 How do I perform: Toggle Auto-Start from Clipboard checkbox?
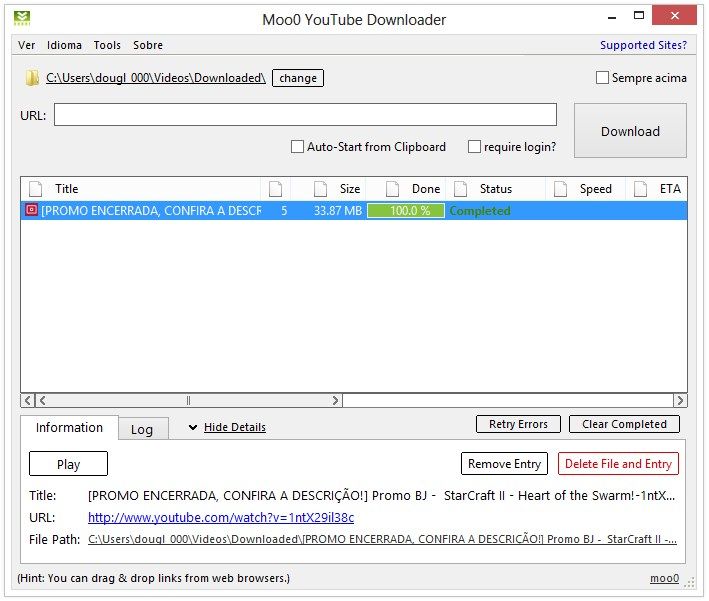[297, 147]
